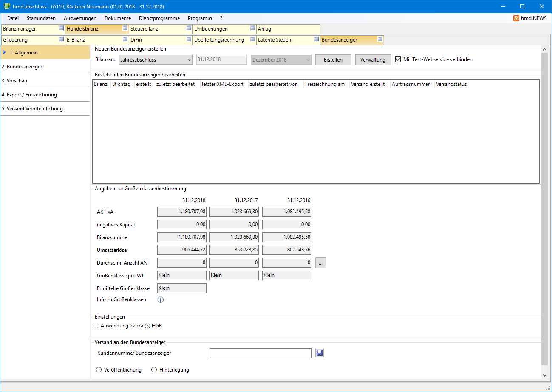Image resolution: width=552 pixels, height=392 pixels.
Task: Open the Dezember 2018 month dropdown
Action: coord(281,60)
